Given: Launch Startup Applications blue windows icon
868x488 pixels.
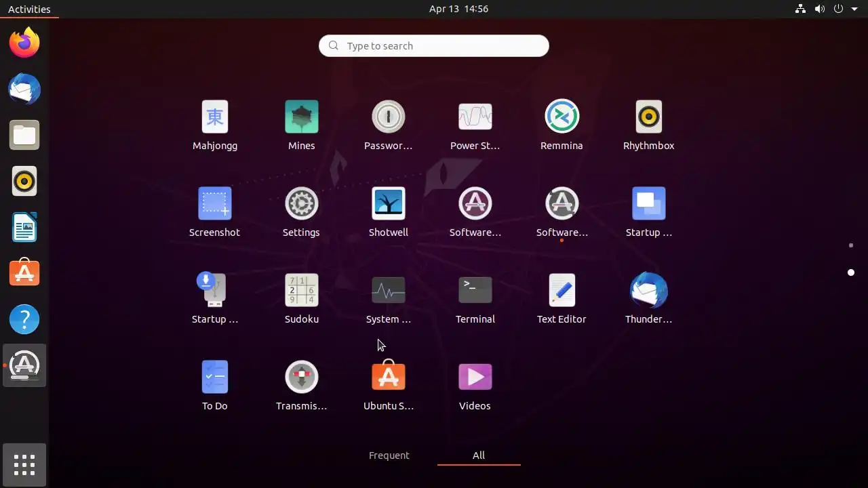Looking at the screenshot, I should tap(649, 212).
